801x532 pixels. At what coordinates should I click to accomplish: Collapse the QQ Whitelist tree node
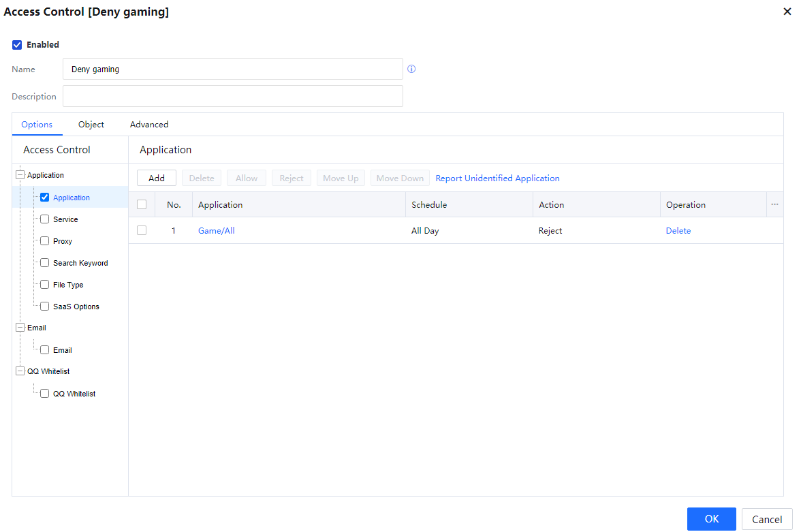point(20,371)
